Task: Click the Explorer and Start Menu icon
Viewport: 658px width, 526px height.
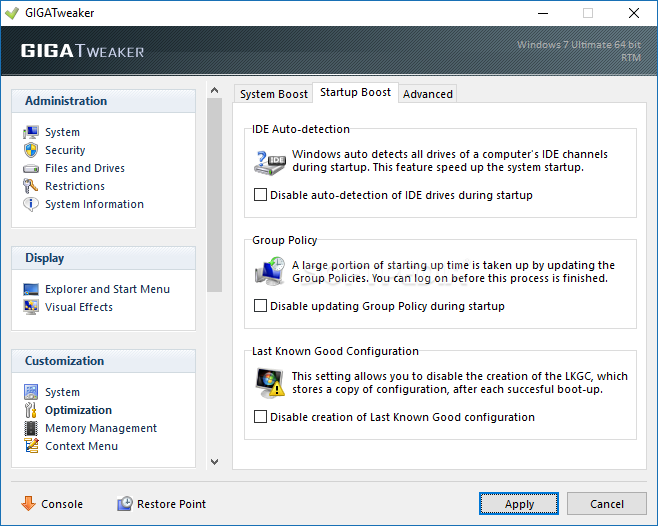Action: coord(31,289)
